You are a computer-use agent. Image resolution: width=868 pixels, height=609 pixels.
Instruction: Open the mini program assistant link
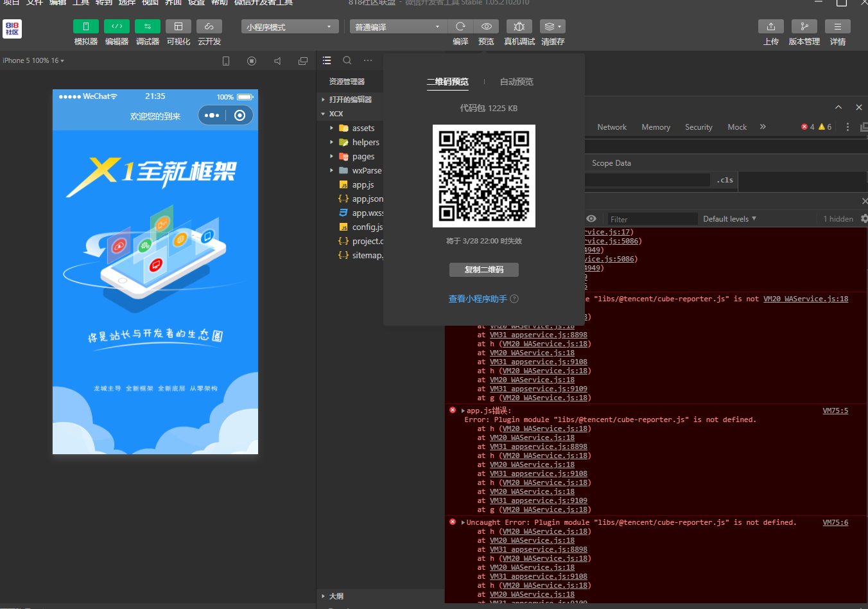(478, 299)
